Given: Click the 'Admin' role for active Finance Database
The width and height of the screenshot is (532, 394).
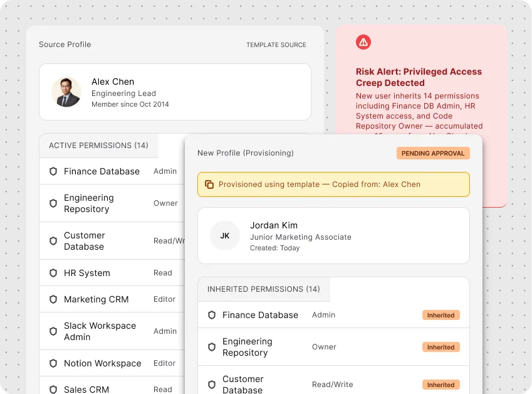Looking at the screenshot, I should (165, 171).
